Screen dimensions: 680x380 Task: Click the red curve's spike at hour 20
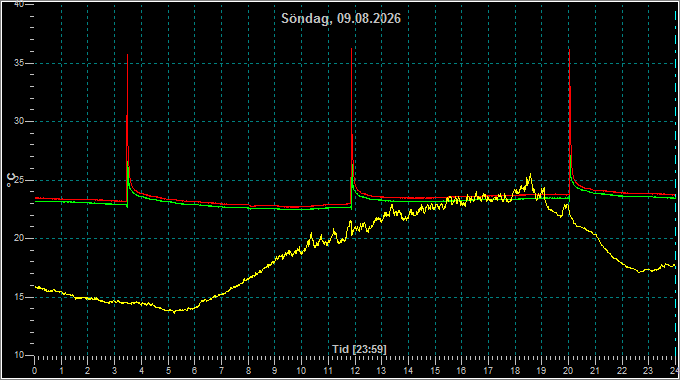pos(569,50)
